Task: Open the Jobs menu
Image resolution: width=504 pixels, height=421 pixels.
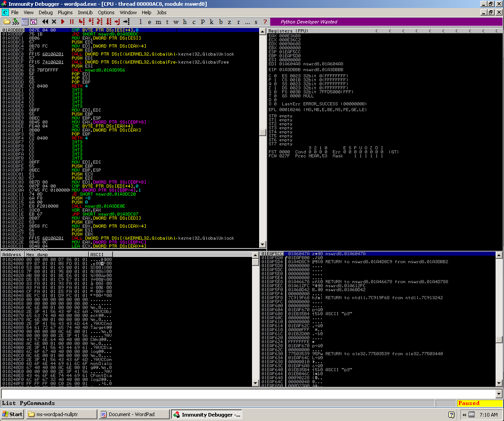Action: click(x=161, y=12)
